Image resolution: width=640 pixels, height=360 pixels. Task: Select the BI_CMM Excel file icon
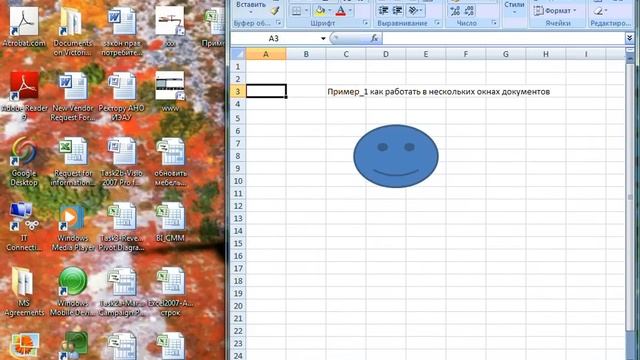point(170,222)
